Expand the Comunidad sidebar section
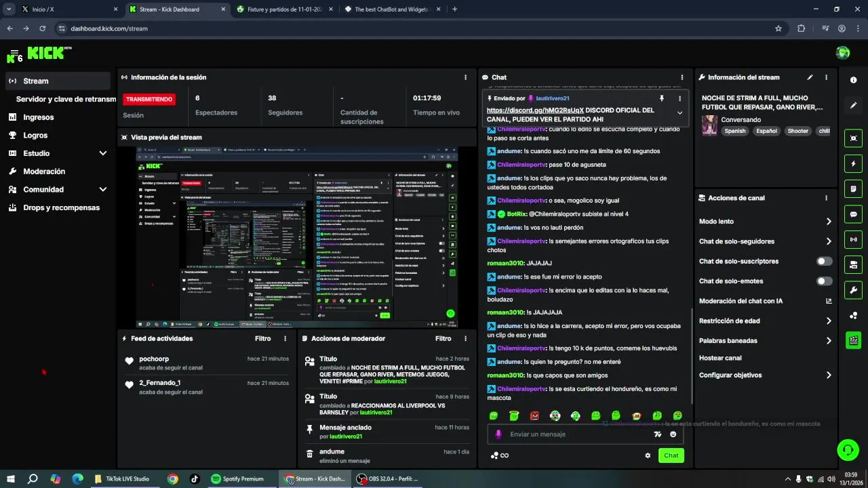Viewport: 868px width, 488px height. [103, 190]
